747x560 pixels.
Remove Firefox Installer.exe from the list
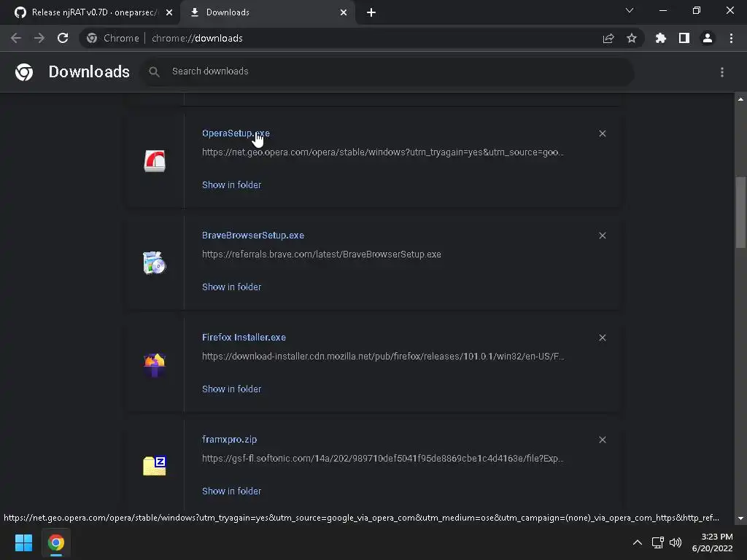[603, 338]
